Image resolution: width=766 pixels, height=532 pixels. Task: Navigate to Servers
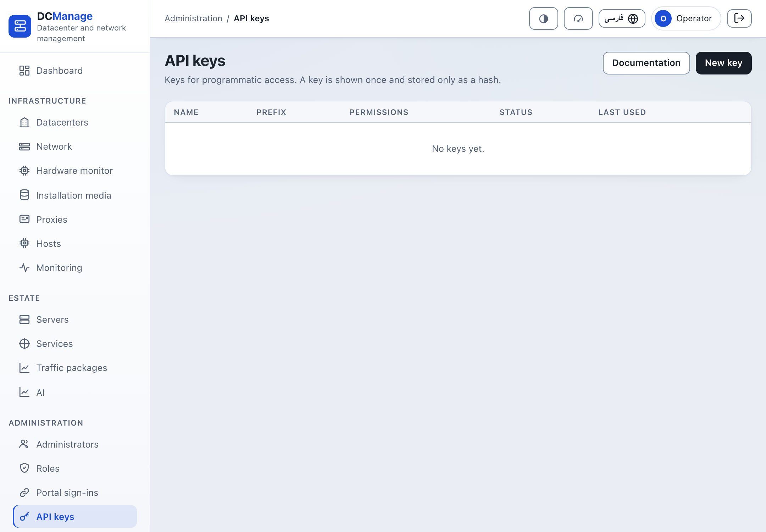75,320
